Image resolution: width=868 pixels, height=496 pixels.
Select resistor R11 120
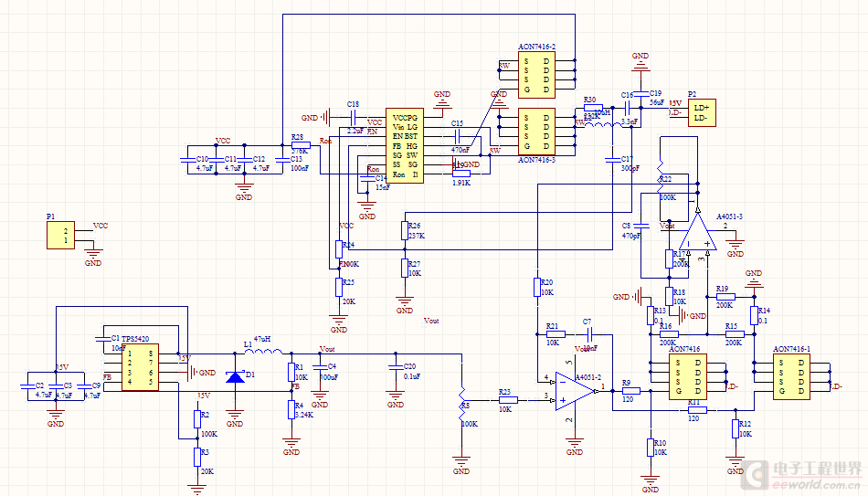click(x=697, y=409)
